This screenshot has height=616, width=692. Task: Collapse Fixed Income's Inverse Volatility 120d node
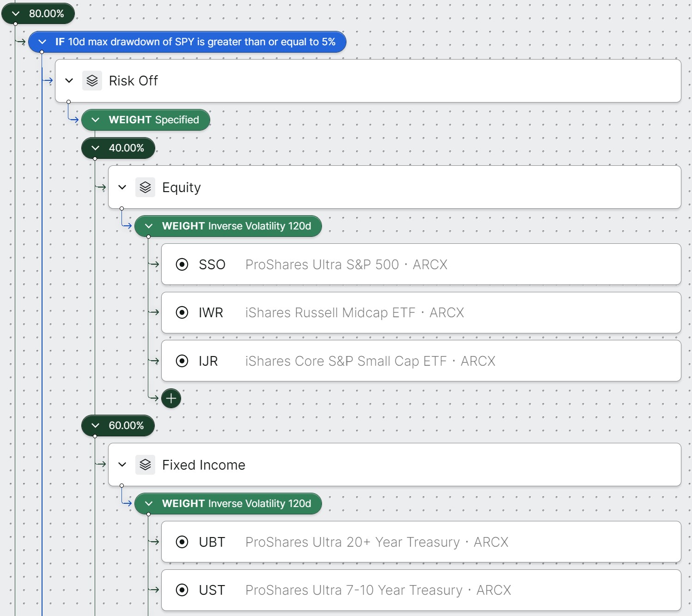tap(149, 504)
